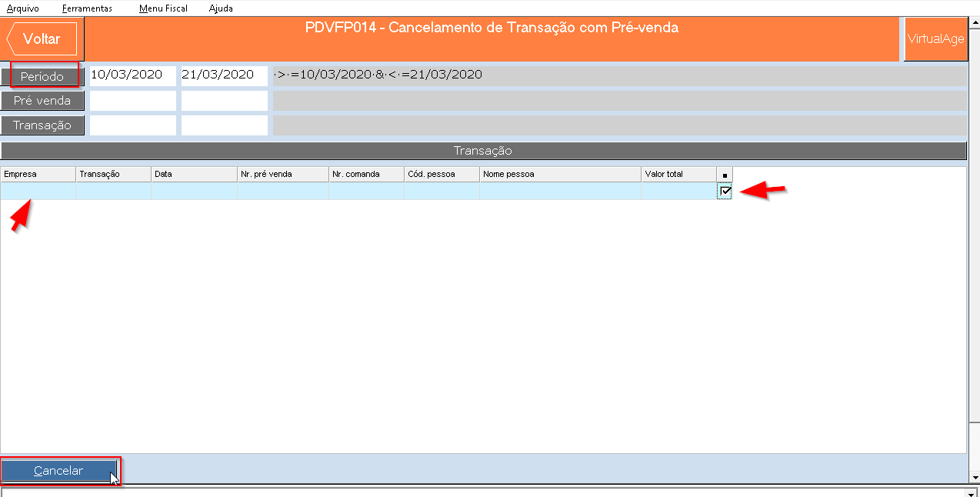
Task: Click the Data column header
Action: pyautogui.click(x=195, y=175)
